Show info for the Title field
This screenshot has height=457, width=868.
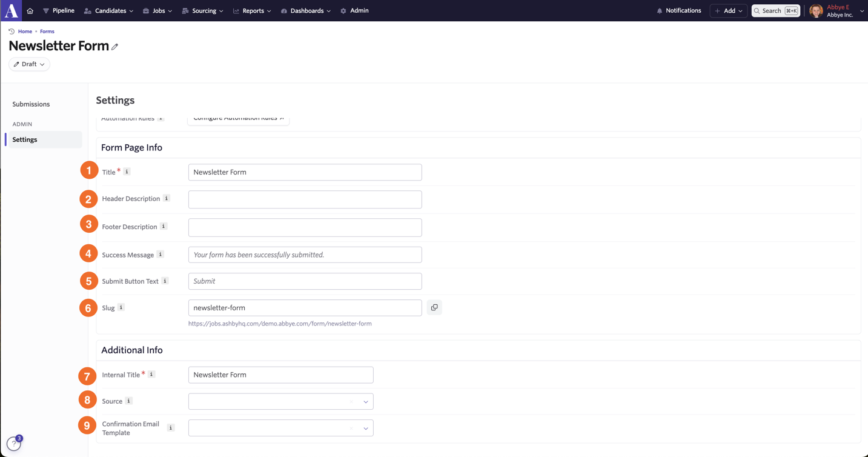(x=127, y=172)
